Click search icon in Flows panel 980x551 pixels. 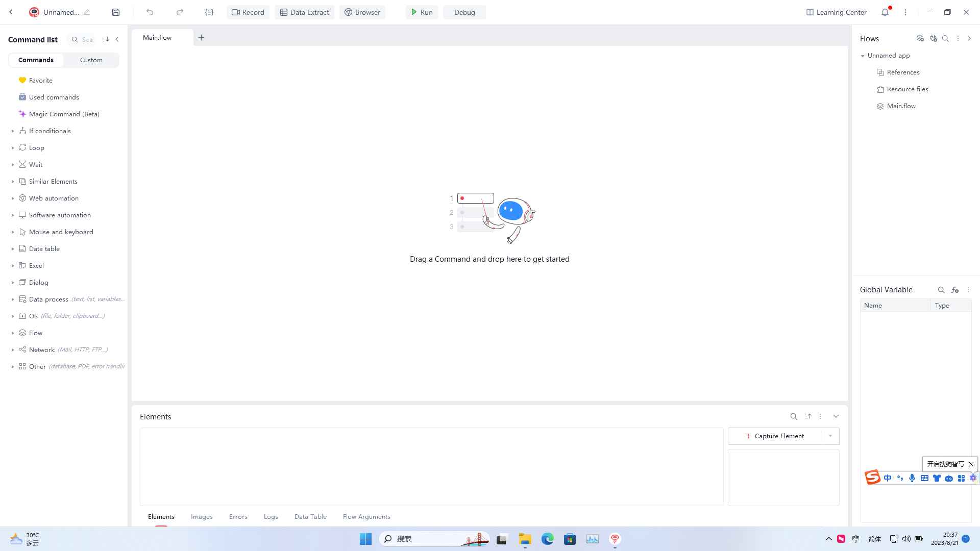tap(945, 39)
